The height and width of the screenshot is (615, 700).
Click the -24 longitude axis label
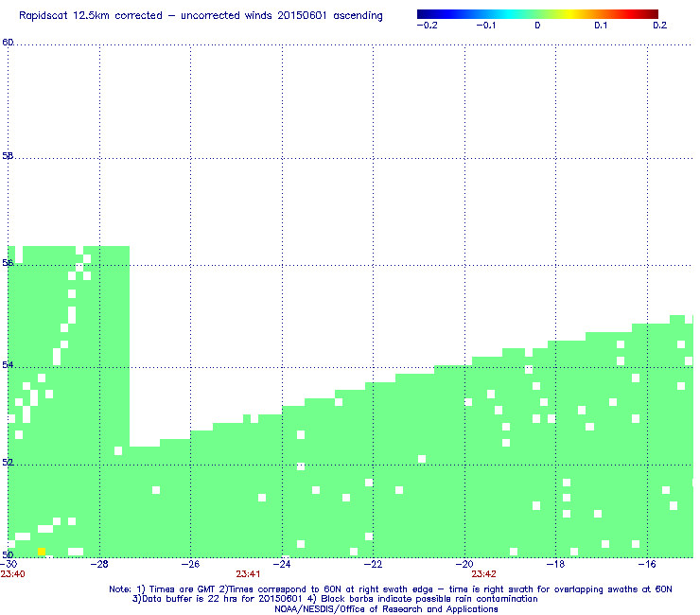pyautogui.click(x=282, y=564)
